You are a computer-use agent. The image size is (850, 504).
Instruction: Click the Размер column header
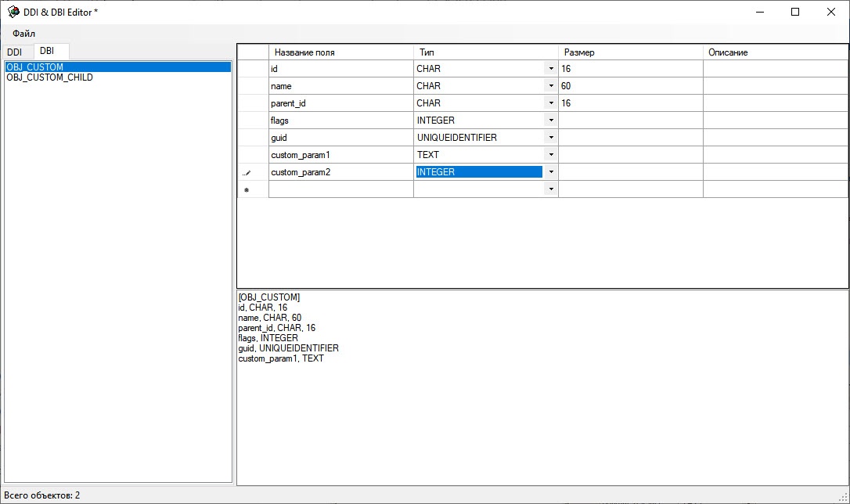click(630, 52)
